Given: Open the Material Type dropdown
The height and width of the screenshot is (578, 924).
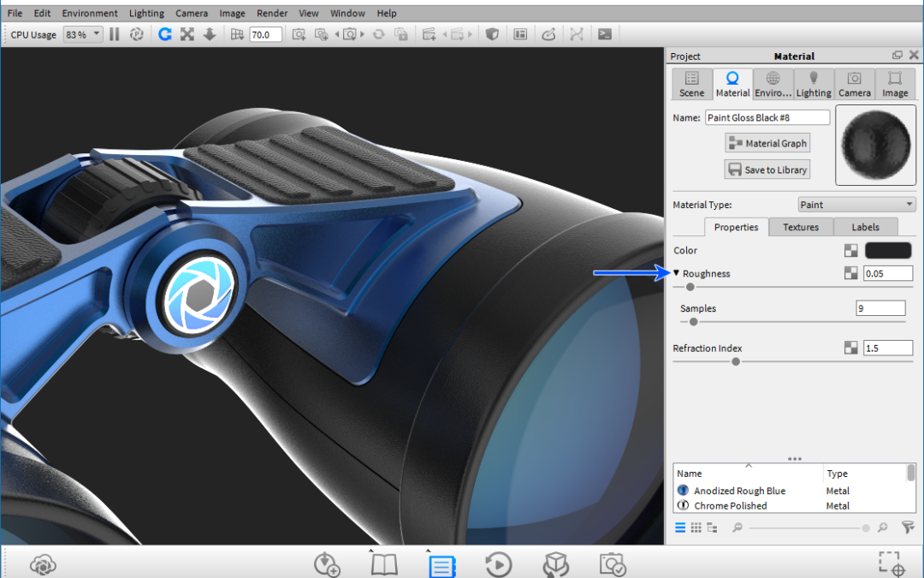Looking at the screenshot, I should (856, 205).
